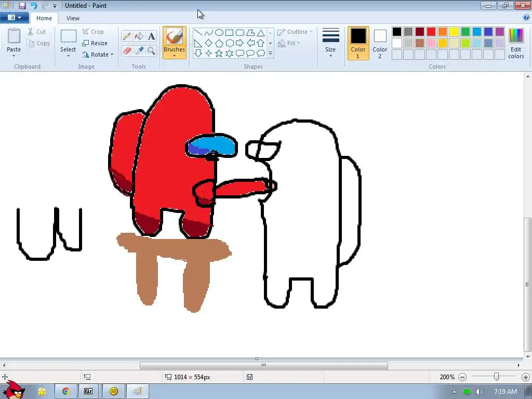Choose the Pentagon shape
The height and width of the screenshot is (399, 532).
click(219, 43)
